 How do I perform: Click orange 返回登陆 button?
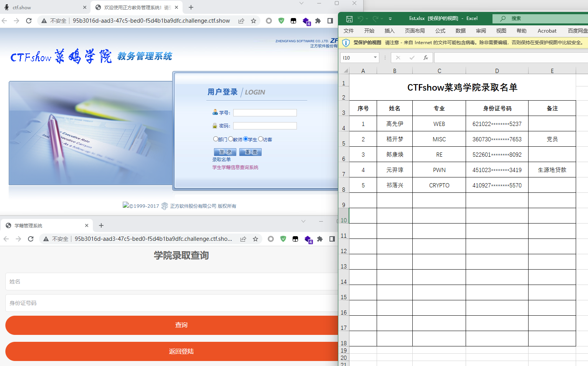coord(181,351)
